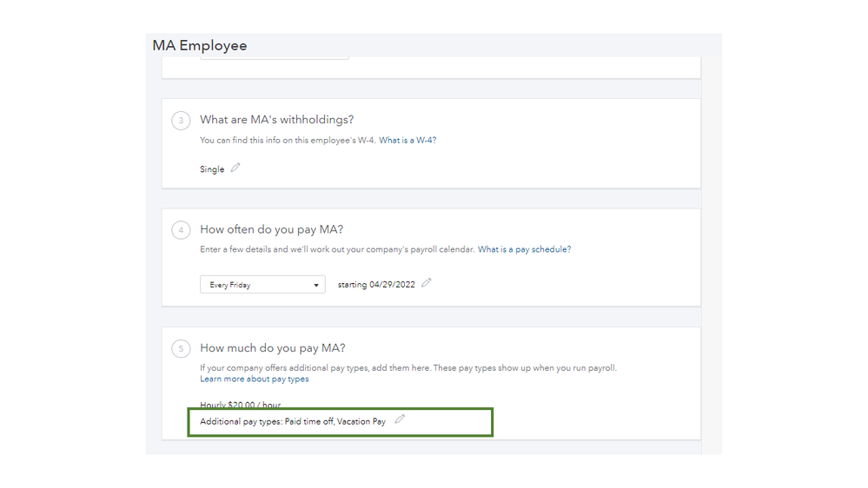Follow "Learn more about pay types" link

pyautogui.click(x=254, y=379)
